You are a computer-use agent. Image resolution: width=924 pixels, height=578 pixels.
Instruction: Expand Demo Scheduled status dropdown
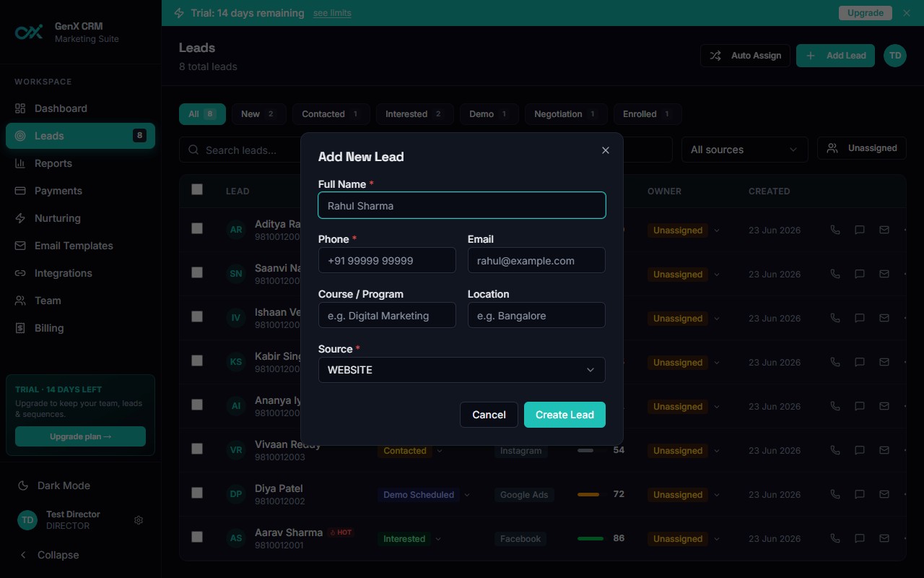(467, 495)
